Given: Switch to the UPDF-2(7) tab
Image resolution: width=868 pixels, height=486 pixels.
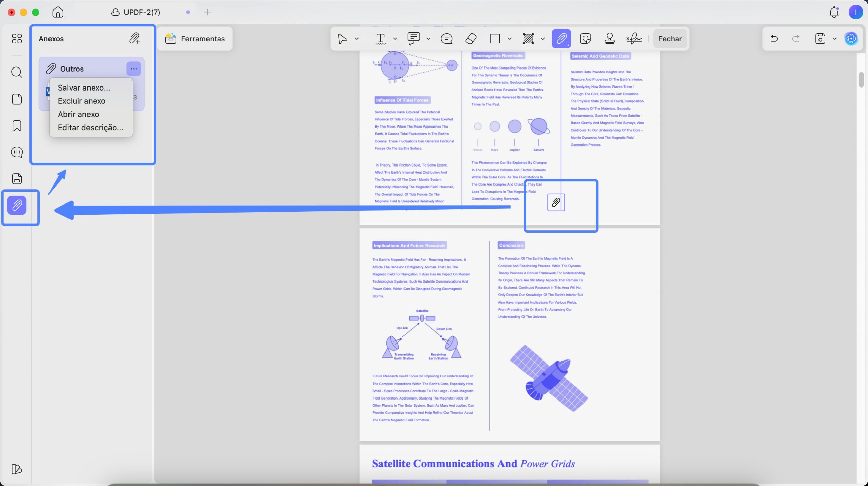Looking at the screenshot, I should (136, 12).
